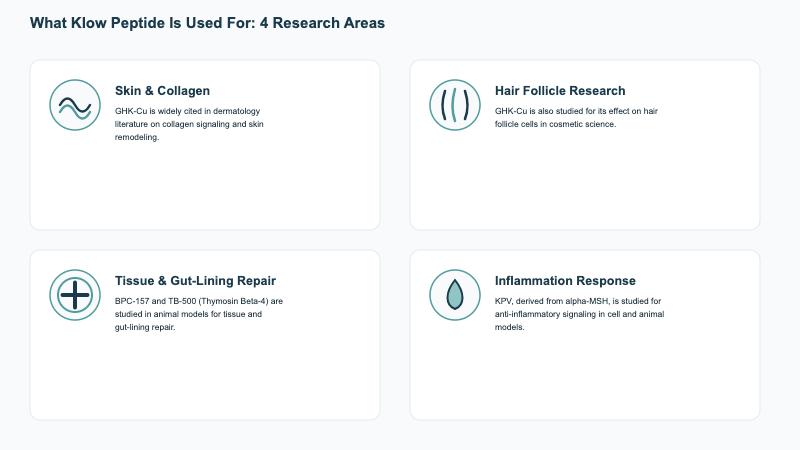The image size is (800, 450).
Task: Click the droplet Inflammation Response icon
Action: click(455, 295)
